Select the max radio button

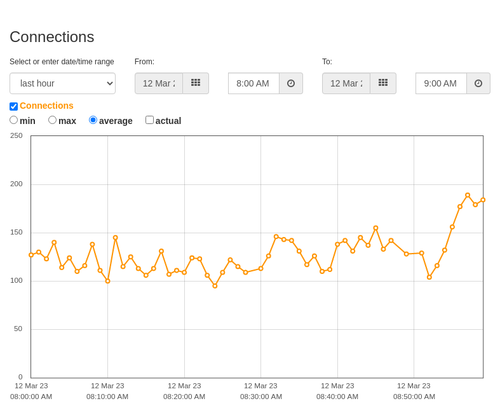52,120
